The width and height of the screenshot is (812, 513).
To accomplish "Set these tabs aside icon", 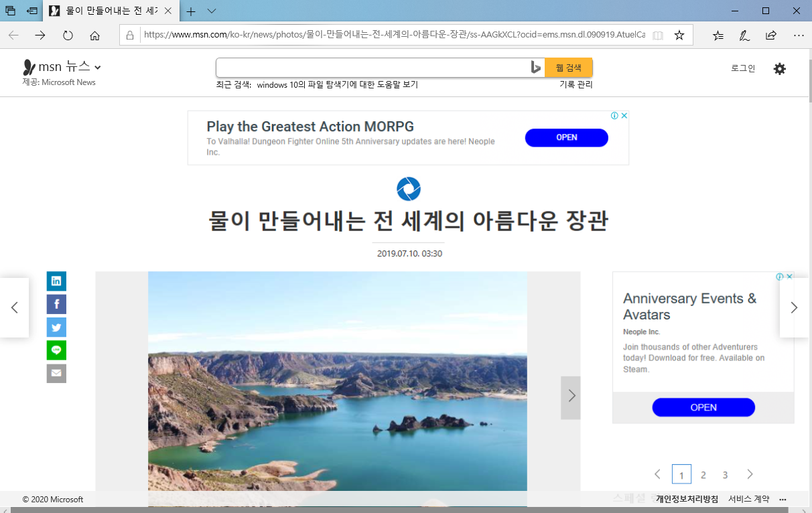I will (x=31, y=11).
